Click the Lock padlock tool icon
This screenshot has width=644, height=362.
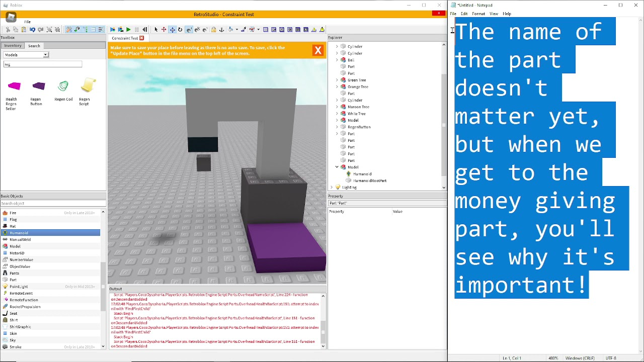point(213,30)
